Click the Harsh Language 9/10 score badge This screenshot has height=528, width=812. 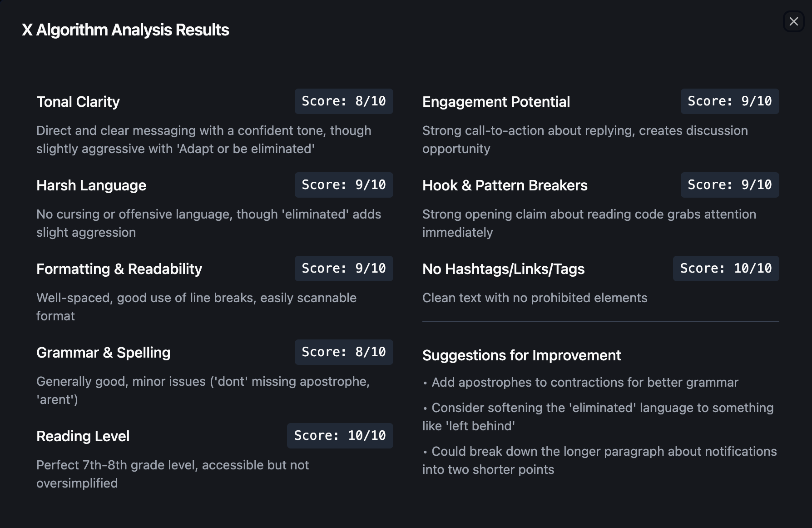[344, 185]
